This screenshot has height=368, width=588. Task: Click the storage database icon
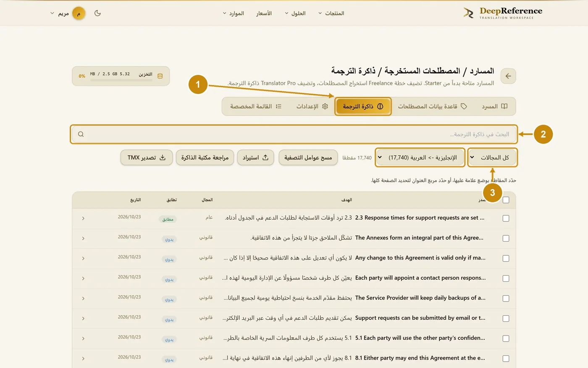(x=160, y=76)
